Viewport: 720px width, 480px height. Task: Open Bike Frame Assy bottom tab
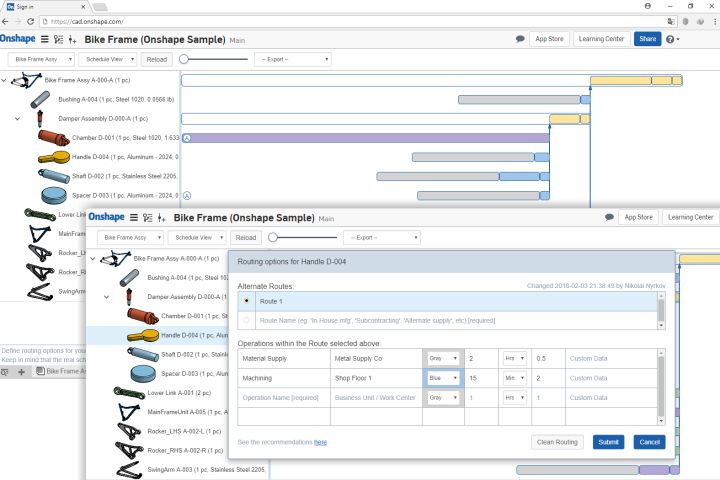(61, 371)
